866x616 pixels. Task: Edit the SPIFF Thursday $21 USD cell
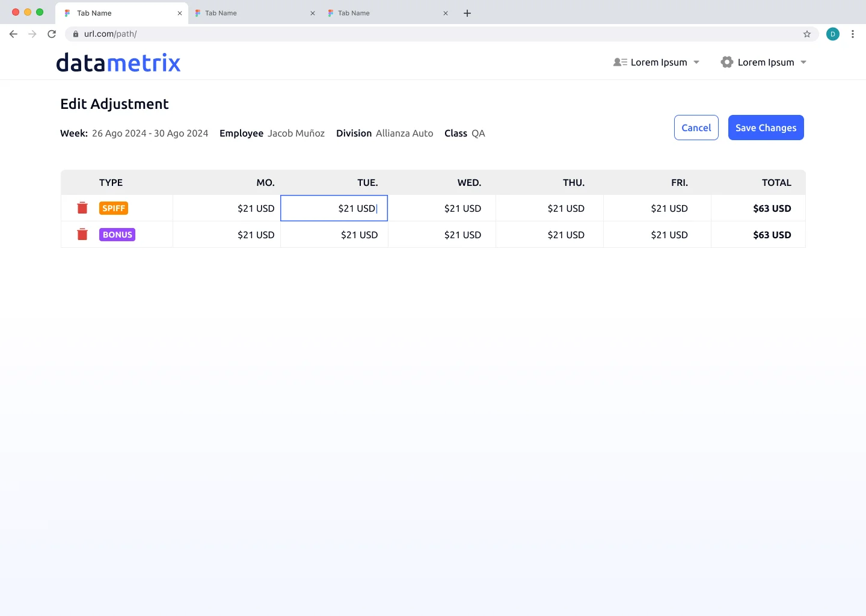[x=550, y=208]
